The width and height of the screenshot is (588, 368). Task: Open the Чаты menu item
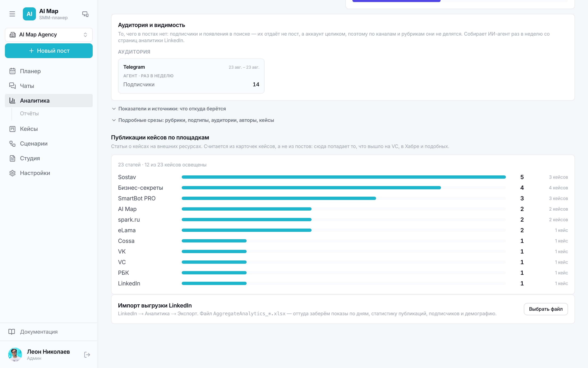click(x=49, y=86)
